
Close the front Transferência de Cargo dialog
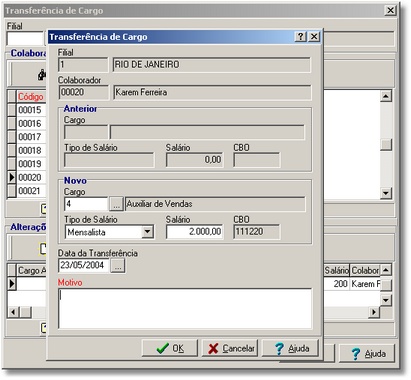pyautogui.click(x=314, y=37)
